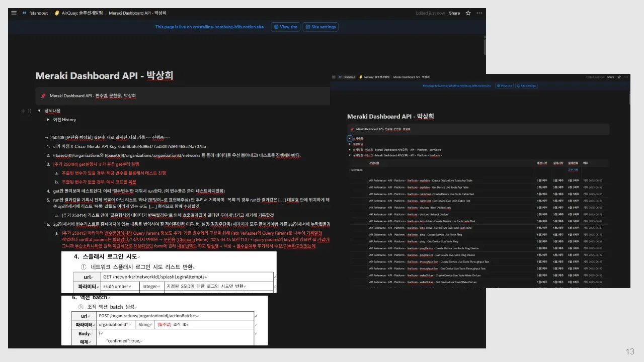The width and height of the screenshot is (644, 362).
Task: Click the plus add-block icon beside 상세내용
Action: pyautogui.click(x=23, y=111)
